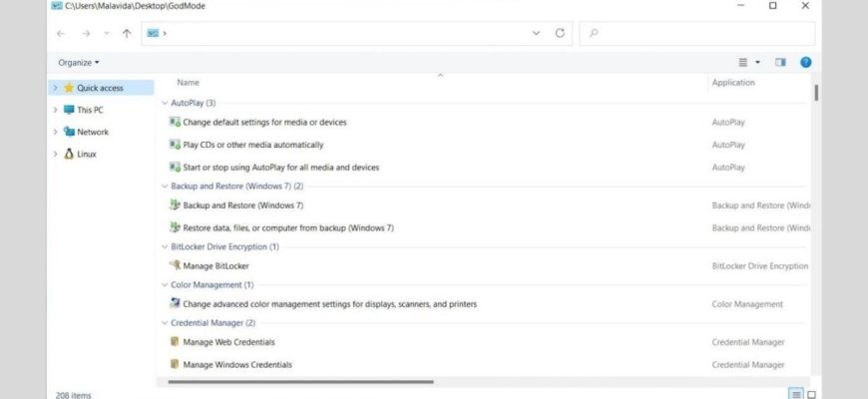
Task: Switch to large icons view bottom-right
Action: 811,395
